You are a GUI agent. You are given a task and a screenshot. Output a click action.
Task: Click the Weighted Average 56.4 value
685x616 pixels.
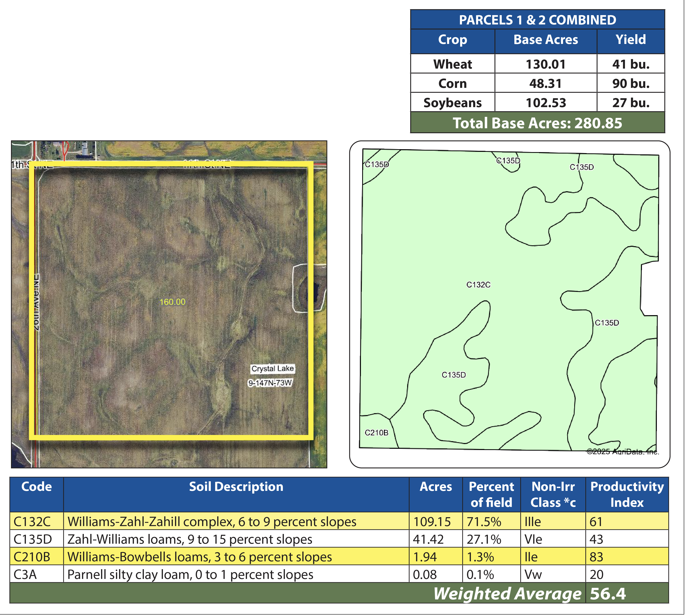(608, 594)
